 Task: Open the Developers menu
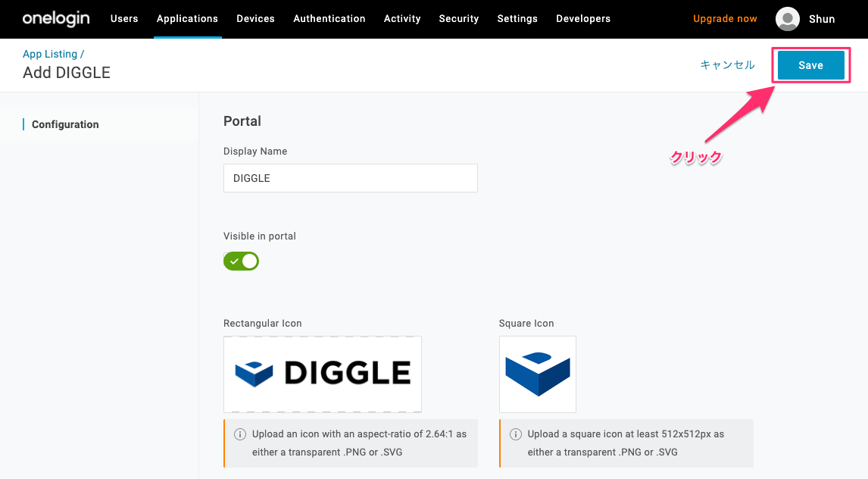tap(583, 19)
